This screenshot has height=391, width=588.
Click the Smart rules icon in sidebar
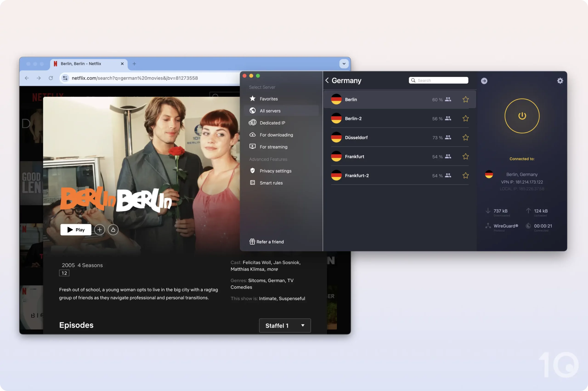(x=252, y=182)
